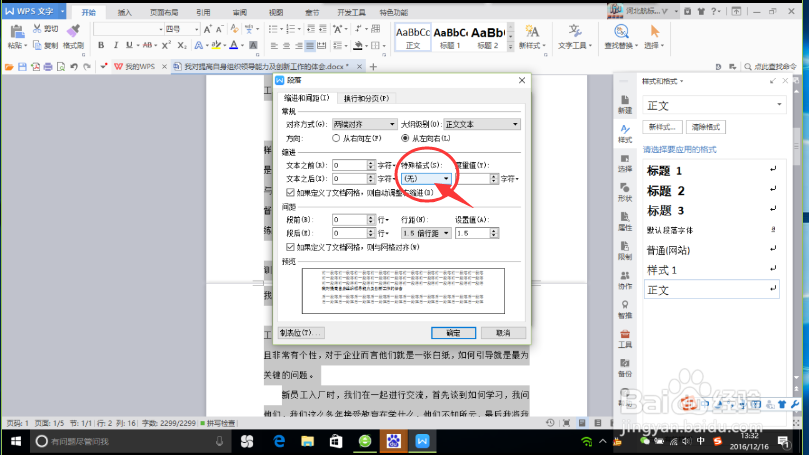Click the Shapes (形状) icon in the right sidebar

tap(625, 187)
